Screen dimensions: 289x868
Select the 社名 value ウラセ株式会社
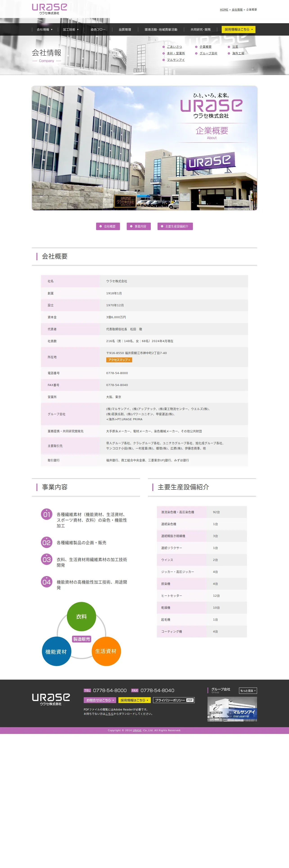click(117, 281)
